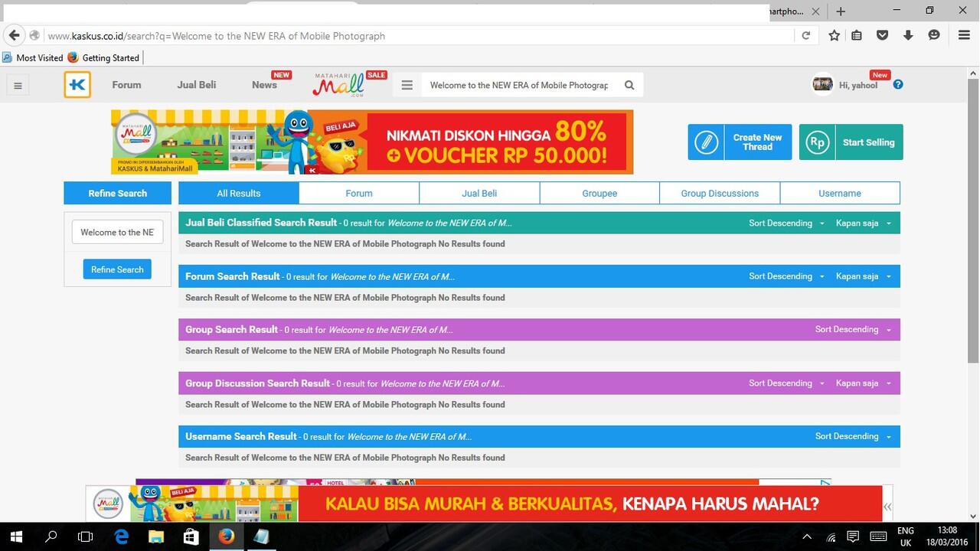The image size is (980, 551).
Task: Click the user avatar picture
Action: (x=822, y=84)
